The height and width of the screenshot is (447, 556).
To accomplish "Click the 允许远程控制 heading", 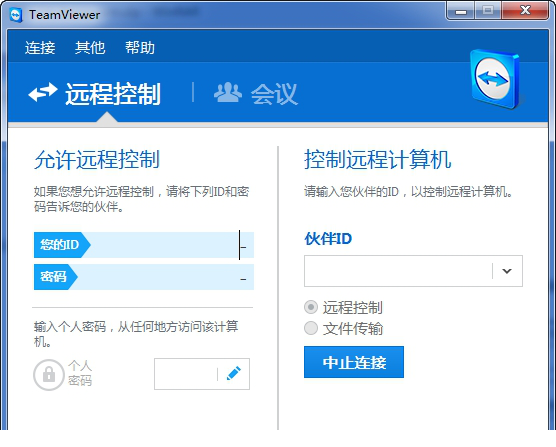I will click(x=97, y=160).
